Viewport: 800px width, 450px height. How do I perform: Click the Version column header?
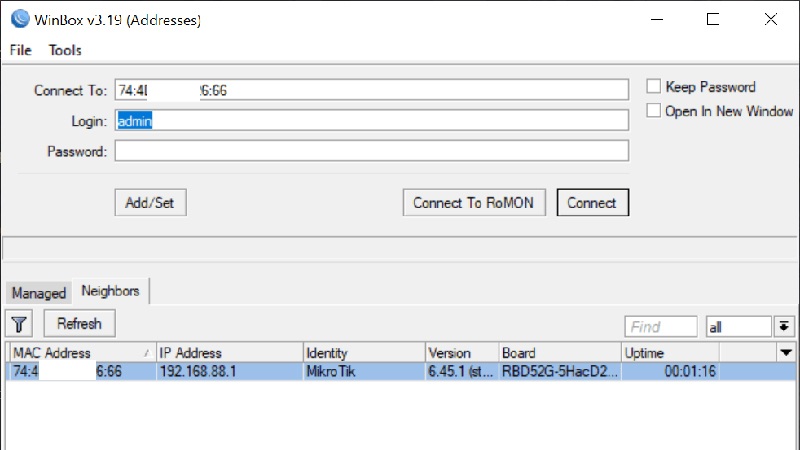[x=462, y=353]
